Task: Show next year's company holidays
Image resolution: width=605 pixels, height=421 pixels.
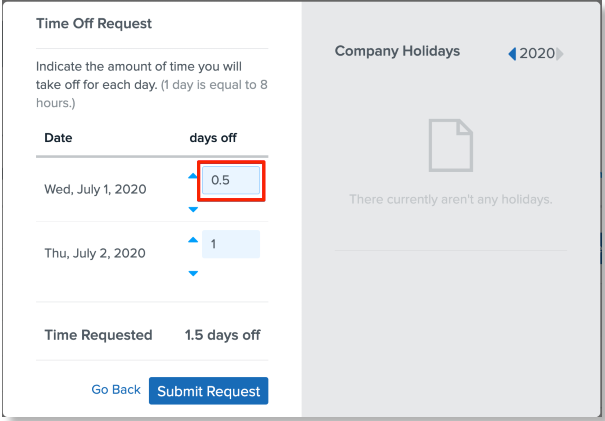Action: 561,53
